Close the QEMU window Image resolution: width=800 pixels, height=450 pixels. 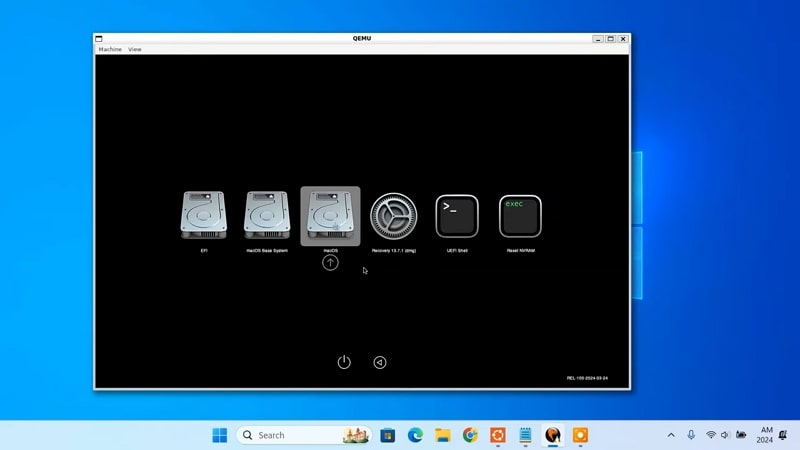[623, 39]
